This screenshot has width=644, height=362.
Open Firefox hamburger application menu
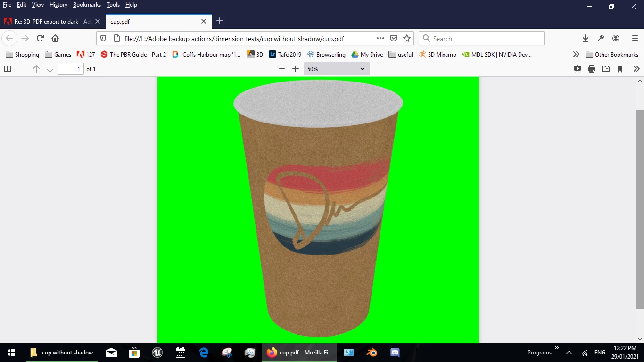click(x=635, y=39)
